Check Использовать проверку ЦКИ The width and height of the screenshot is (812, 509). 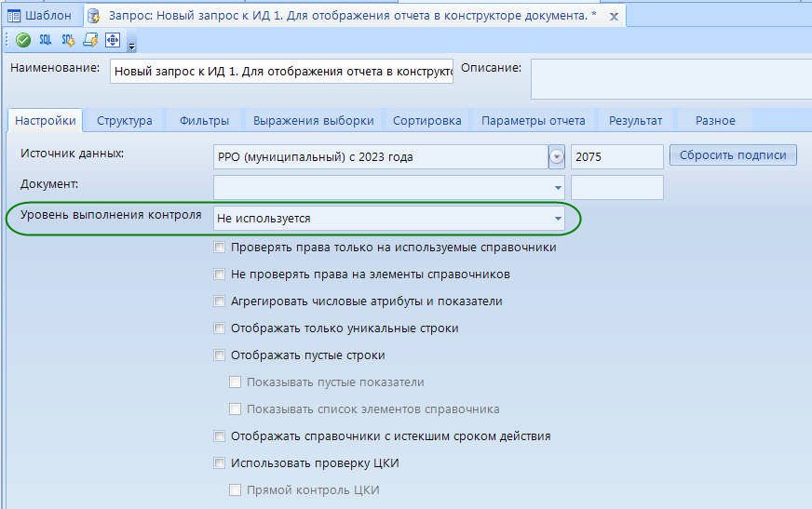pyautogui.click(x=220, y=463)
